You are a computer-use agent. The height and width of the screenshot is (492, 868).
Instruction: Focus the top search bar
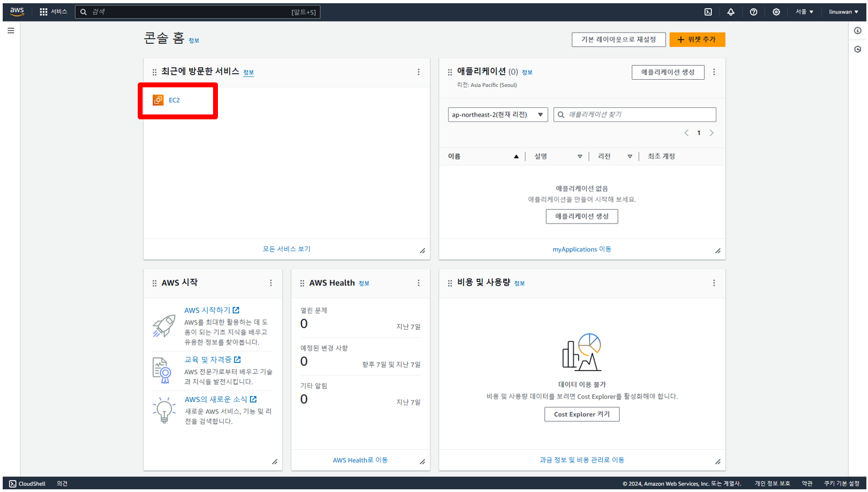[x=197, y=12]
